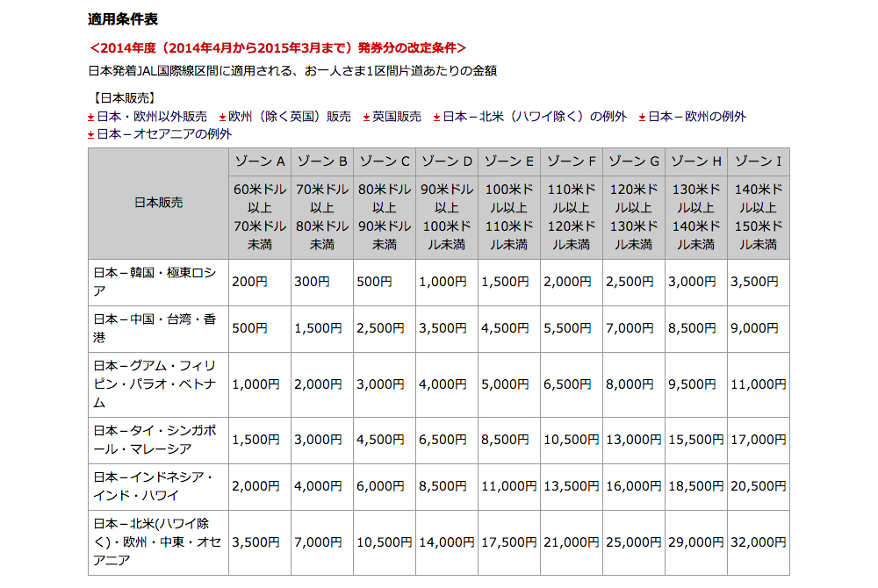Click the red arrow beside 日本－北米（ハワイ除く）の例外
878x588 pixels.
coord(436,117)
